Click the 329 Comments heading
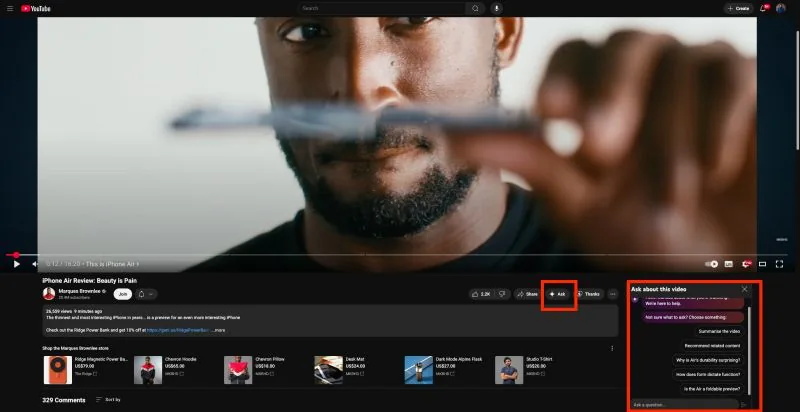 pos(64,400)
